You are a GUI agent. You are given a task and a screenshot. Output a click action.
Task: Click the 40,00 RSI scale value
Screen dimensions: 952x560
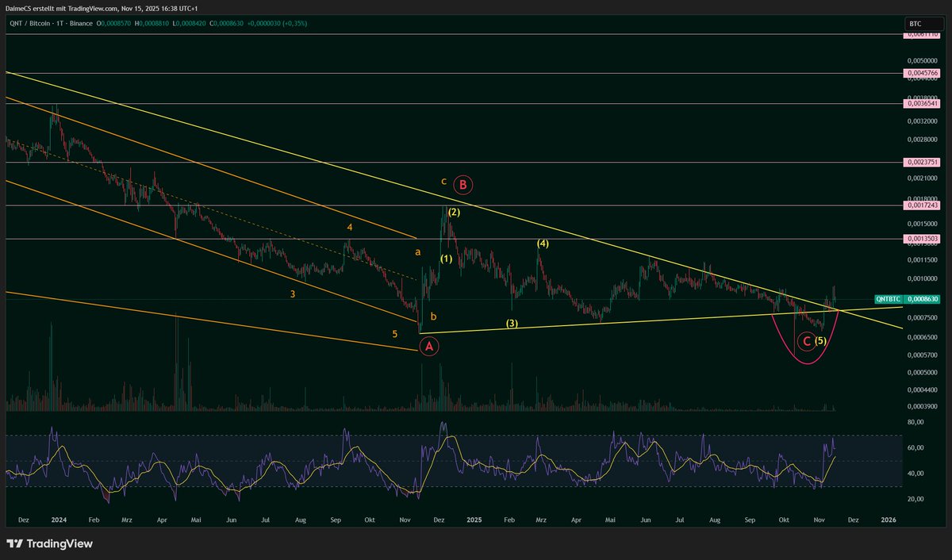pos(915,474)
